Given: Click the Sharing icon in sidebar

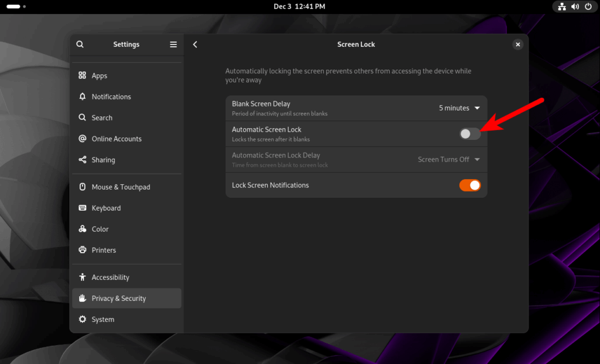Looking at the screenshot, I should tap(82, 159).
